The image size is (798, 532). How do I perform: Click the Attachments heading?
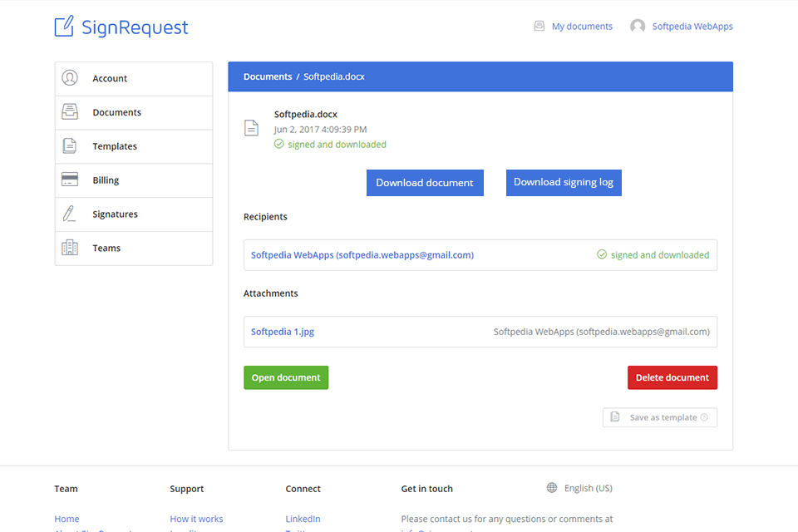tap(270, 293)
